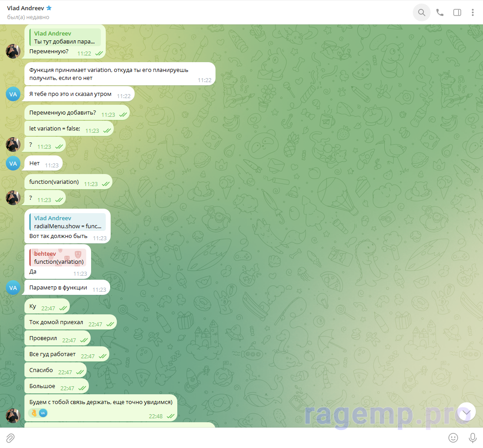Toggle the right sidebar info panel

(x=457, y=12)
